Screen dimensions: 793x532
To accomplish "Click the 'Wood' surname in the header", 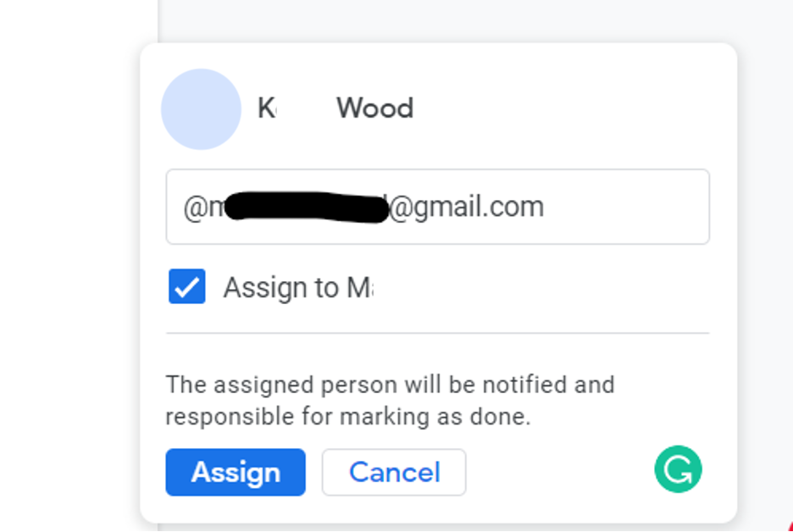I will 375,108.
